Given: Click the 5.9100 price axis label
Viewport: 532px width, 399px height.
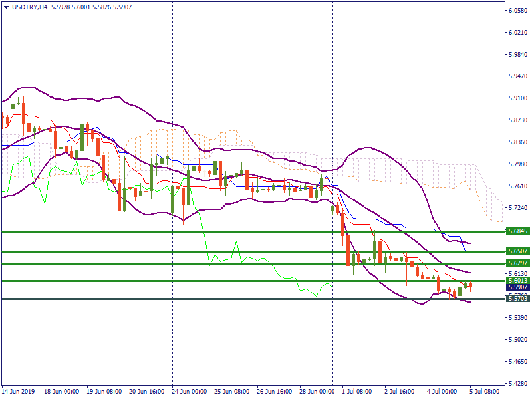Looking at the screenshot, I should point(517,98).
